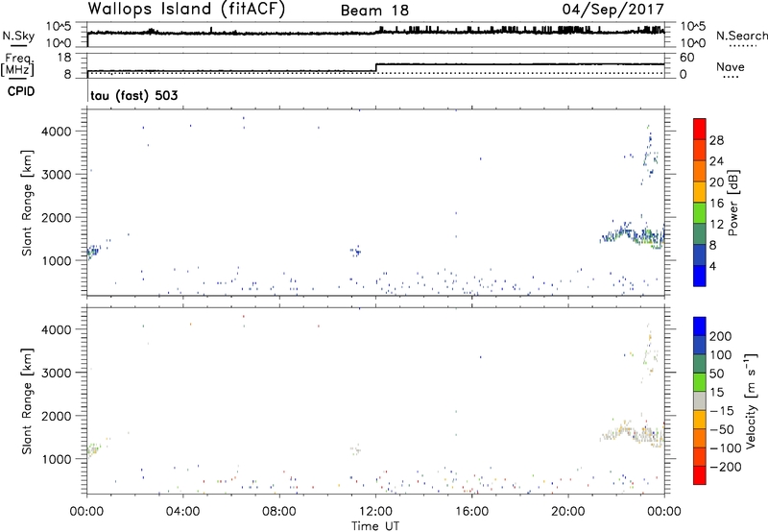Click the '16:00' time tick label

(471, 512)
